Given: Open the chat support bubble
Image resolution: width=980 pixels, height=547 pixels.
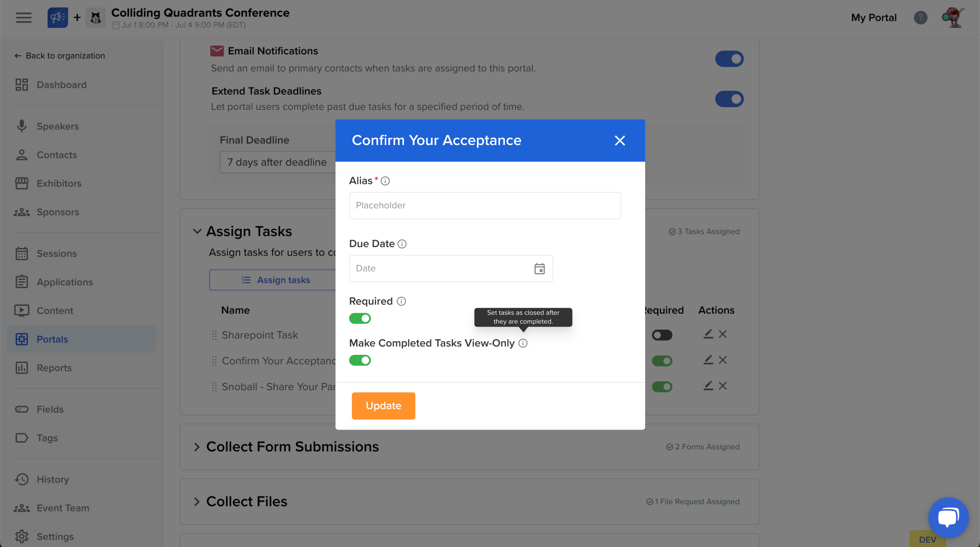Looking at the screenshot, I should [x=948, y=518].
